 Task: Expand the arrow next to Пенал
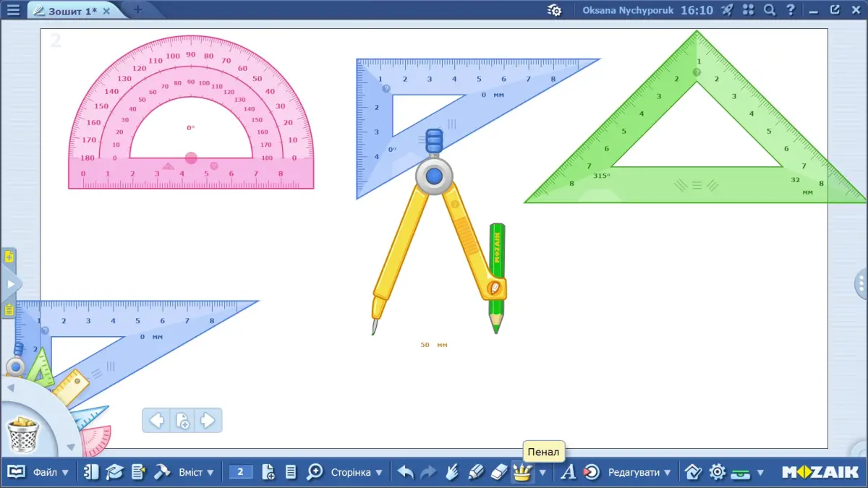pyautogui.click(x=542, y=473)
